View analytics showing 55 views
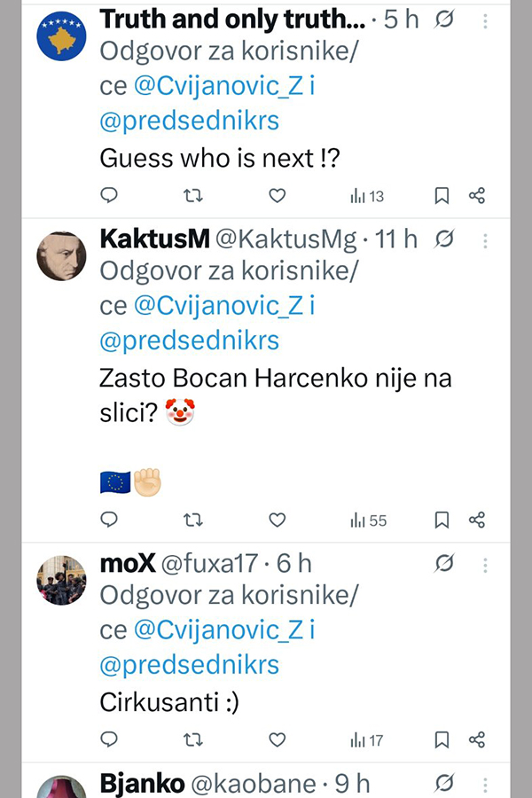Image resolution: width=532 pixels, height=798 pixels. 368,520
